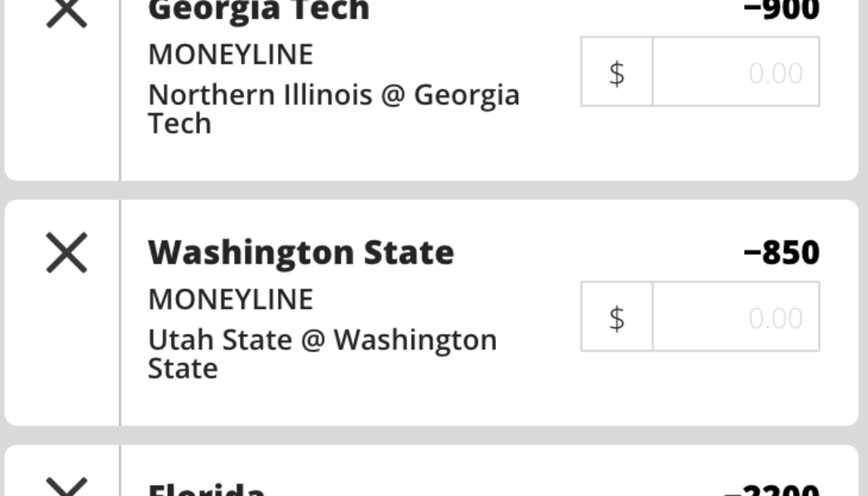Click the dollar sign icon on Washington State bet

click(x=616, y=316)
